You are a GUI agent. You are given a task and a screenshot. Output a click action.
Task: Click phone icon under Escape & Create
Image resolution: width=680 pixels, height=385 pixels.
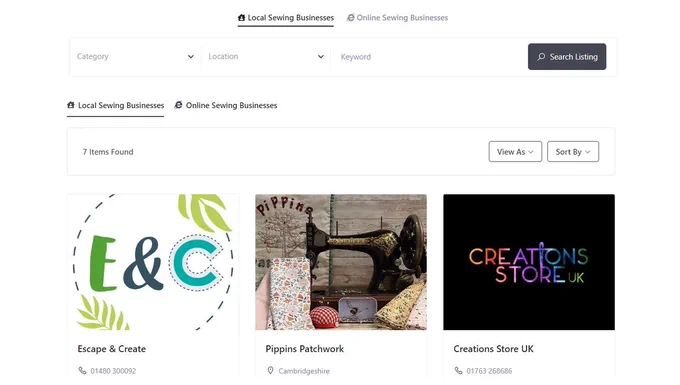[82, 371]
